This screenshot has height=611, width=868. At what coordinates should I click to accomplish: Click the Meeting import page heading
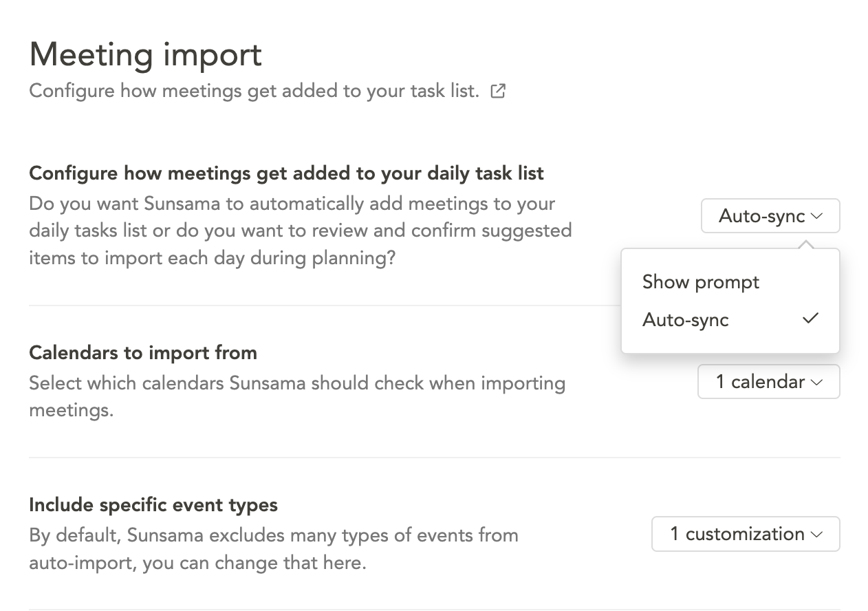(146, 54)
